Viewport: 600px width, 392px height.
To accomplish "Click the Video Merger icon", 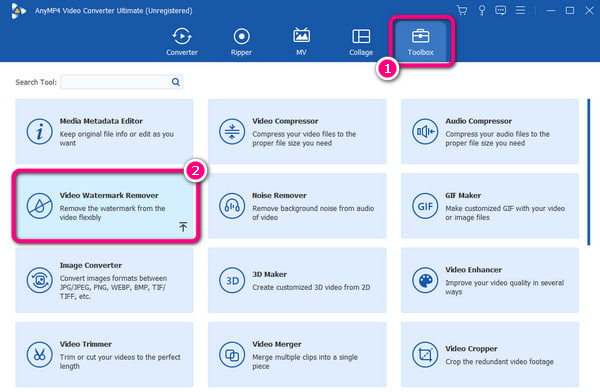I will (x=232, y=354).
